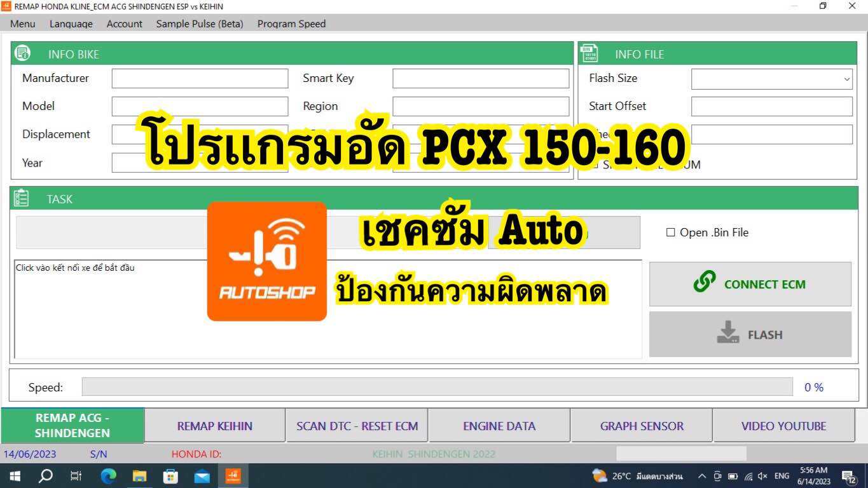The height and width of the screenshot is (488, 868).
Task: Enable the Open .Bin File checkbox
Action: (x=670, y=233)
